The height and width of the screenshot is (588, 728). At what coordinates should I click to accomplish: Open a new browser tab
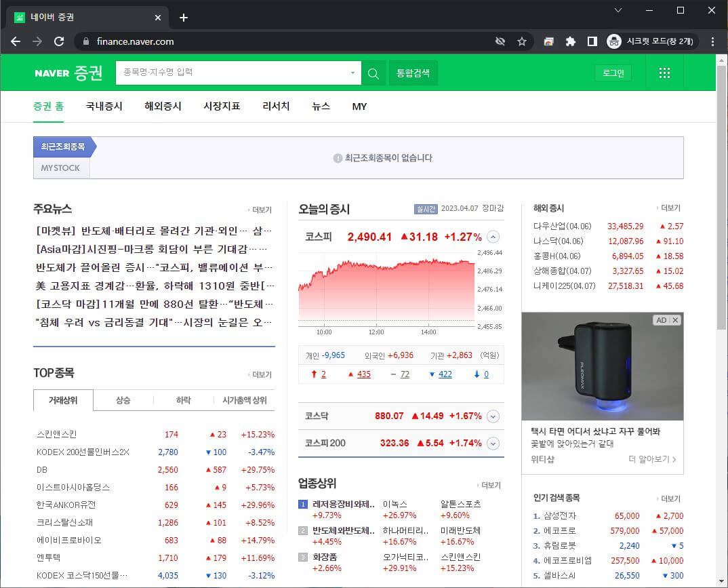(x=184, y=18)
